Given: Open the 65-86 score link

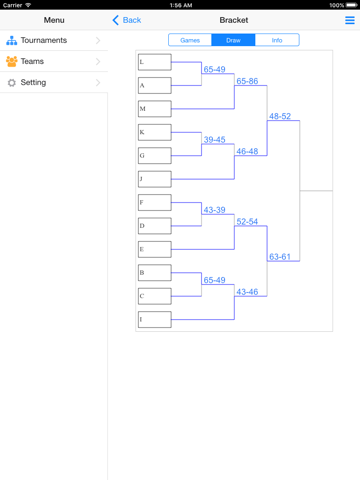Looking at the screenshot, I should coord(247,81).
